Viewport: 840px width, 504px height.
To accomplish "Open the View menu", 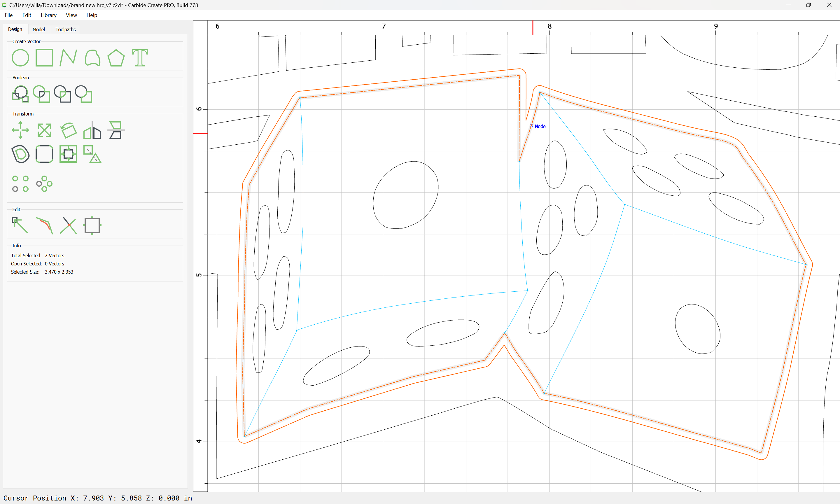I will pos(71,15).
